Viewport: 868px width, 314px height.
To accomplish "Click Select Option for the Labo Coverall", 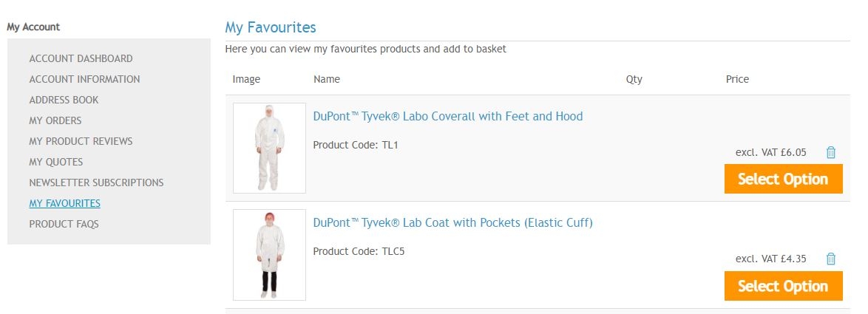I will tap(783, 179).
